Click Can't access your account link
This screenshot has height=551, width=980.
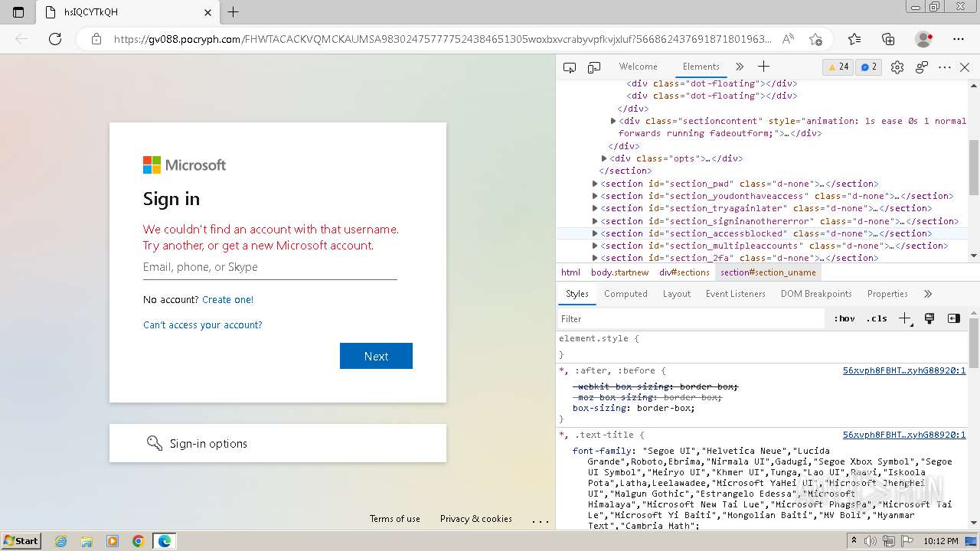[203, 325]
